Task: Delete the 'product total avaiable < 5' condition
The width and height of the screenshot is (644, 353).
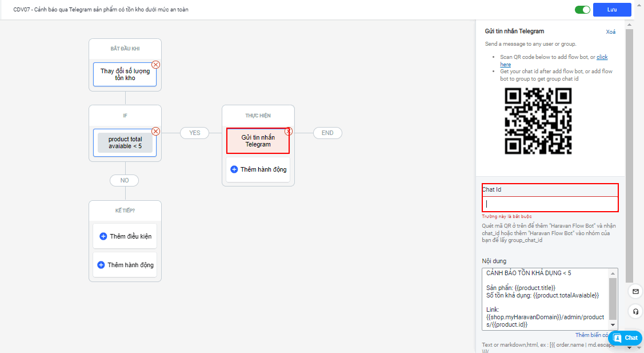Action: pos(155,131)
